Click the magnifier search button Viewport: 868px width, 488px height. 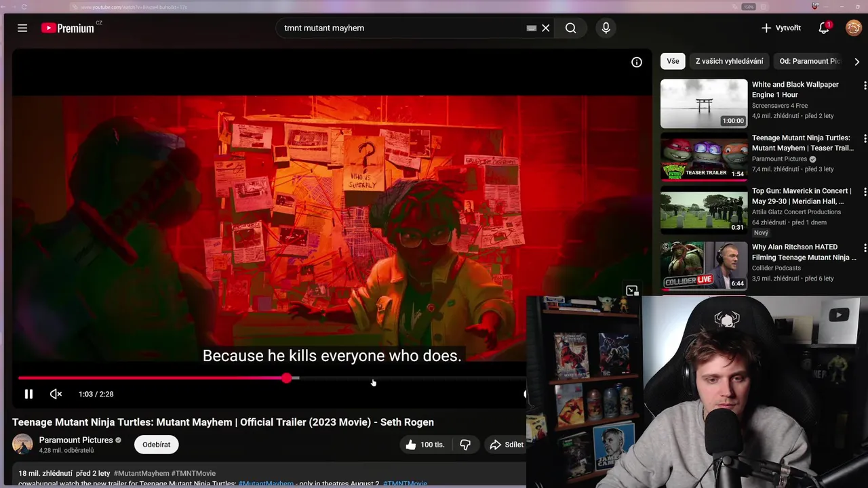coord(571,28)
